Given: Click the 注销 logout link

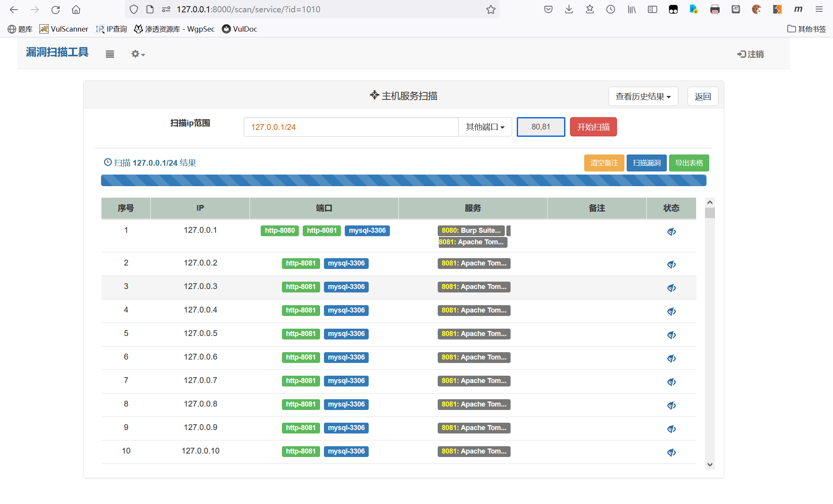Looking at the screenshot, I should click(x=750, y=54).
